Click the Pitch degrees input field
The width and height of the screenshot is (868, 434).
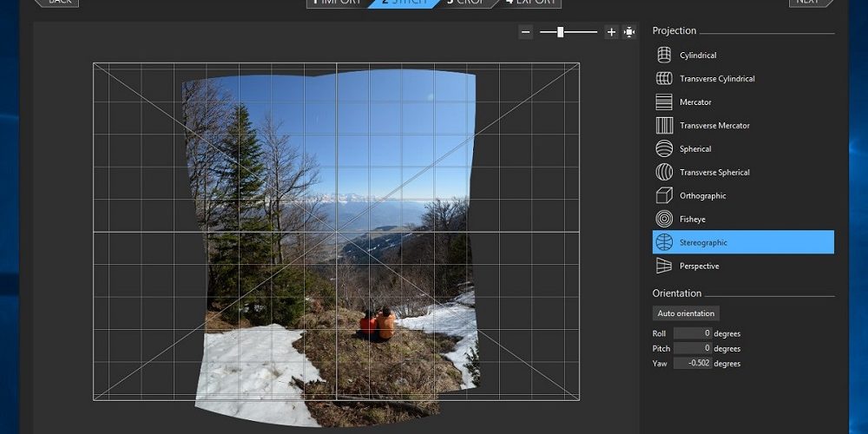click(x=694, y=348)
